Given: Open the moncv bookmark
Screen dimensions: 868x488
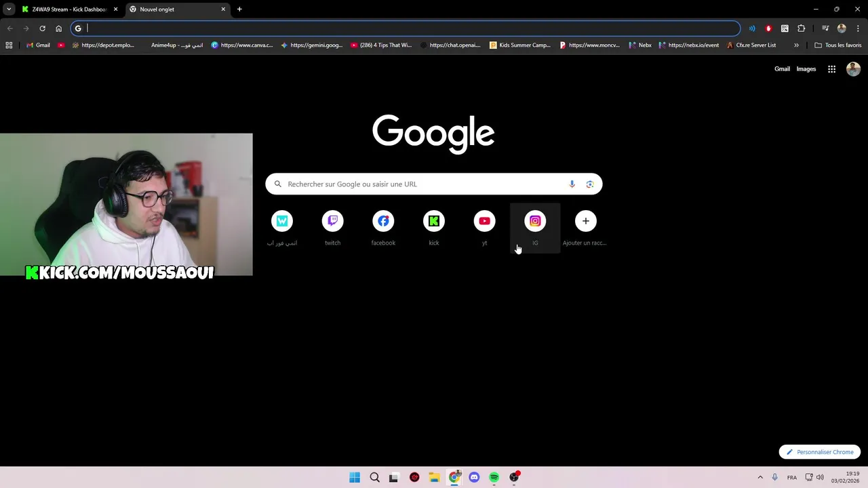Looking at the screenshot, I should click(589, 45).
